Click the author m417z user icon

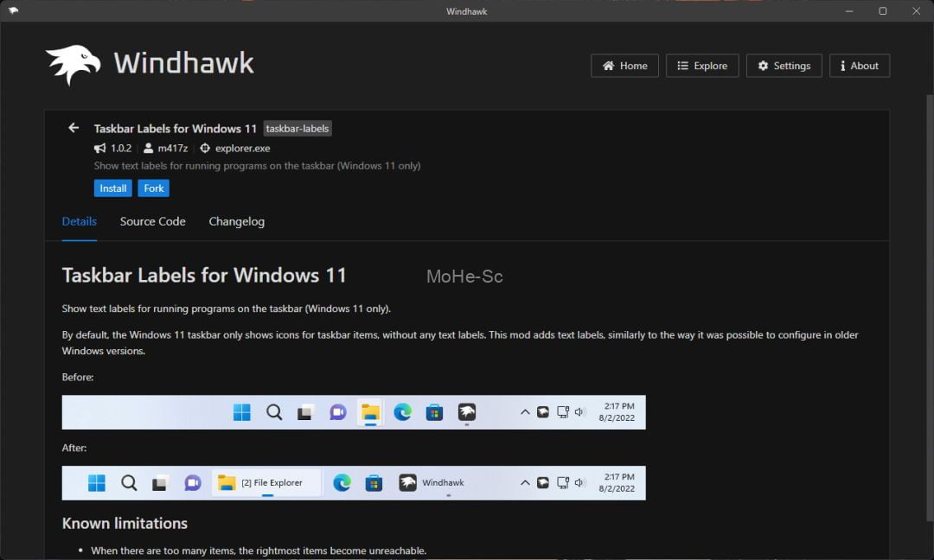[x=149, y=149]
